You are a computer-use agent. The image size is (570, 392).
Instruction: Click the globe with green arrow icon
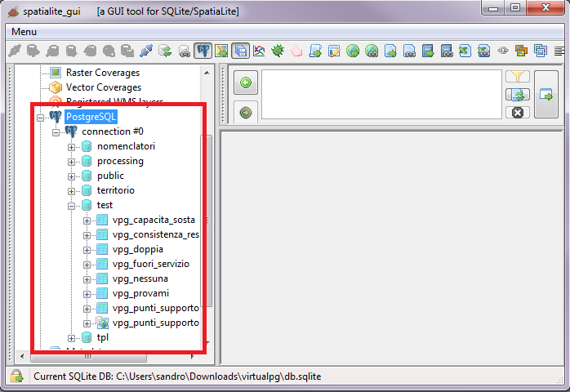coord(353,51)
